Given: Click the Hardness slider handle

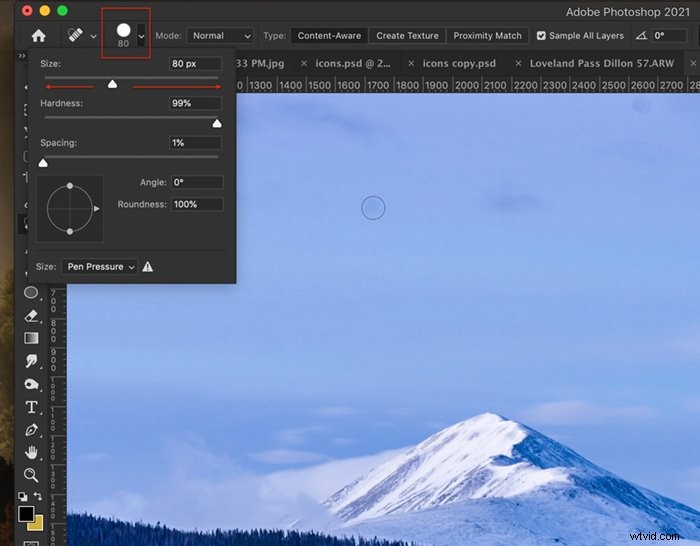Looking at the screenshot, I should (217, 123).
